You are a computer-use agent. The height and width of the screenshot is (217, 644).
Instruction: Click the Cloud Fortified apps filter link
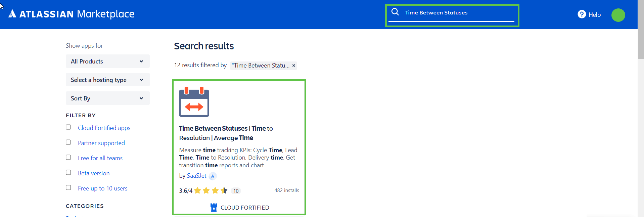click(x=104, y=128)
